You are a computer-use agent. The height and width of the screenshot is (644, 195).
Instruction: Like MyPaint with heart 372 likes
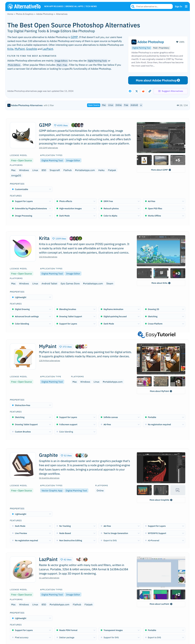coord(65,347)
